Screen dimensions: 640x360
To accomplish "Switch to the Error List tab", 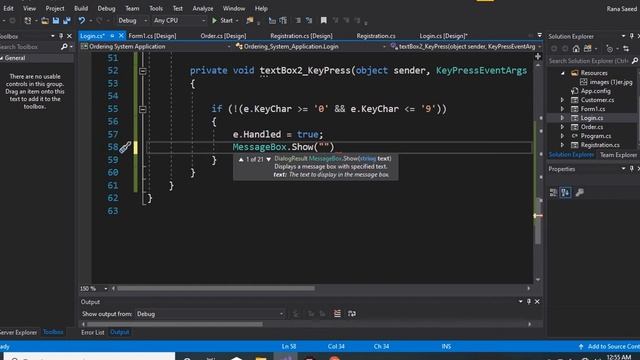I will click(x=93, y=332).
